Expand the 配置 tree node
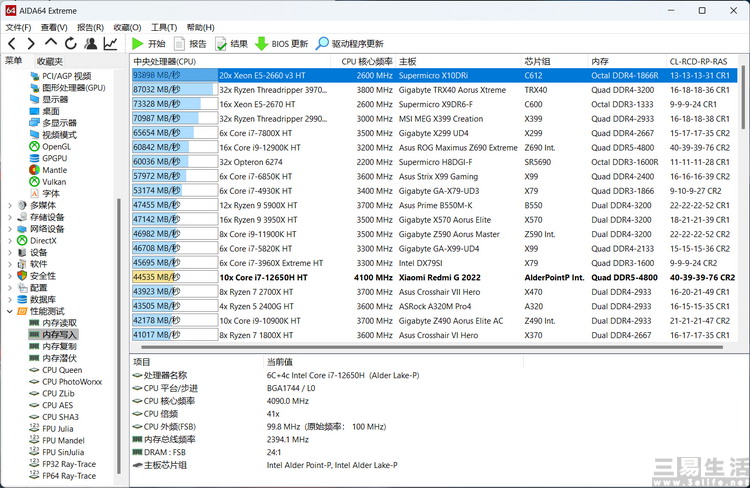Image resolution: width=750 pixels, height=488 pixels. [10, 288]
